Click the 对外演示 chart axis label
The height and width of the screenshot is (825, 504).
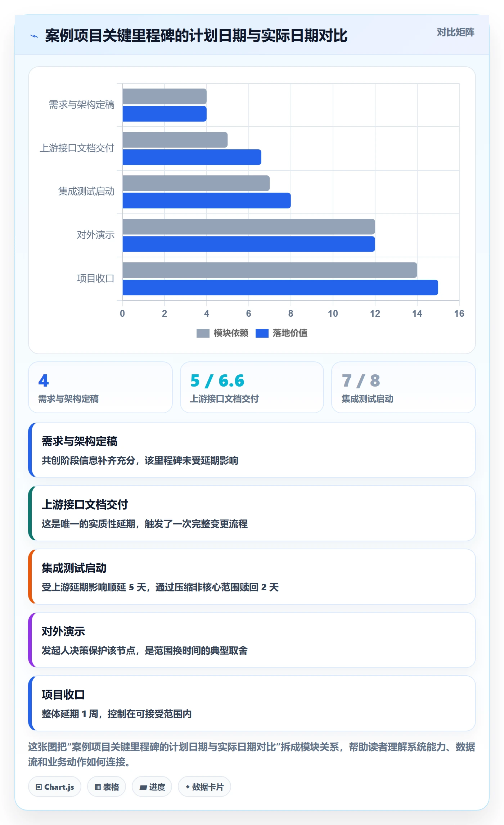[96, 235]
